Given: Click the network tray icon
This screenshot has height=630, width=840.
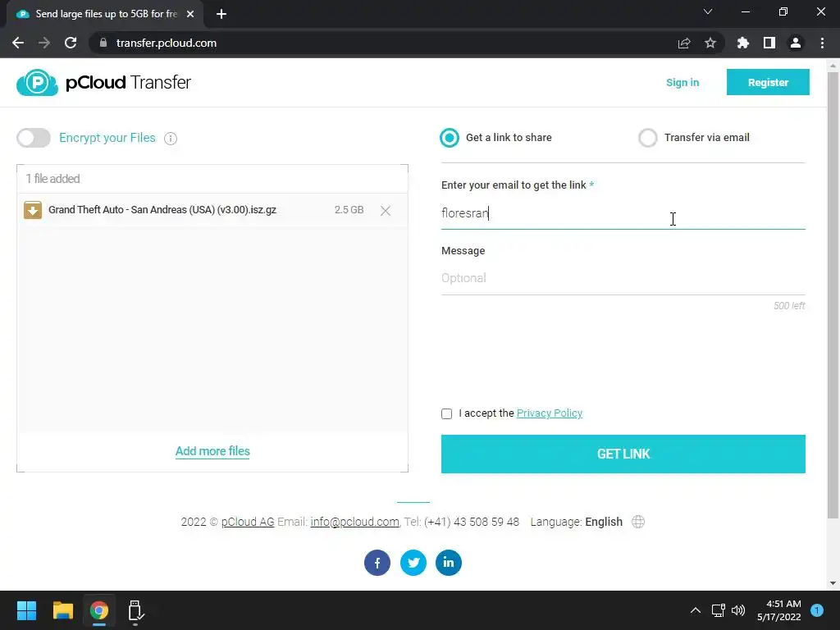Looking at the screenshot, I should 718,610.
